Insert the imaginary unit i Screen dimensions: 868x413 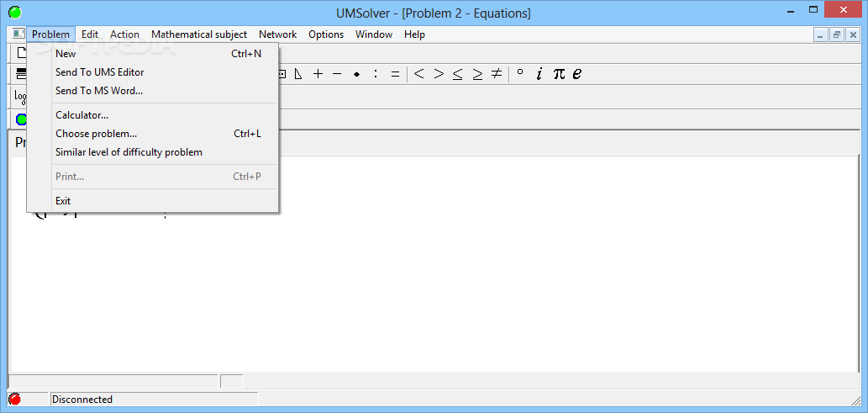(x=539, y=73)
